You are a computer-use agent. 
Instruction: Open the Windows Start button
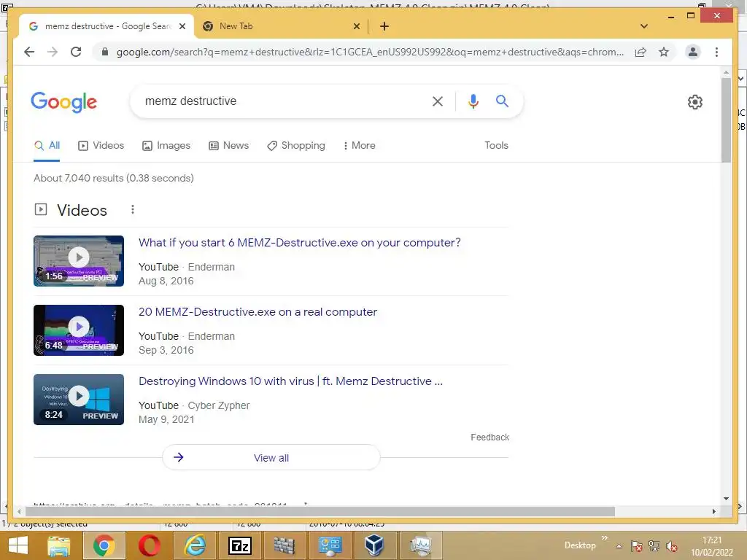18,545
